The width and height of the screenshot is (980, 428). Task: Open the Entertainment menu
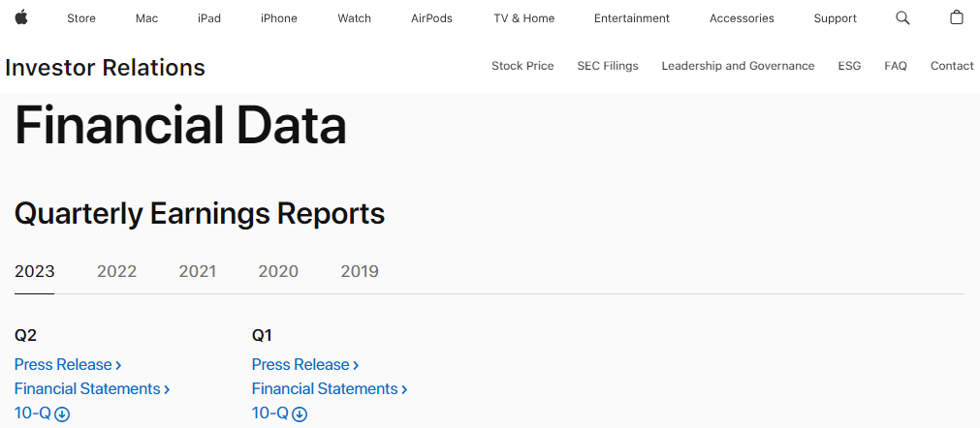632,18
